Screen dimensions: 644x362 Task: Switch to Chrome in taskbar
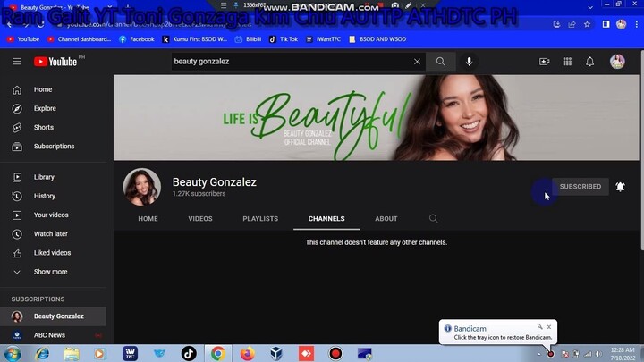point(218,353)
